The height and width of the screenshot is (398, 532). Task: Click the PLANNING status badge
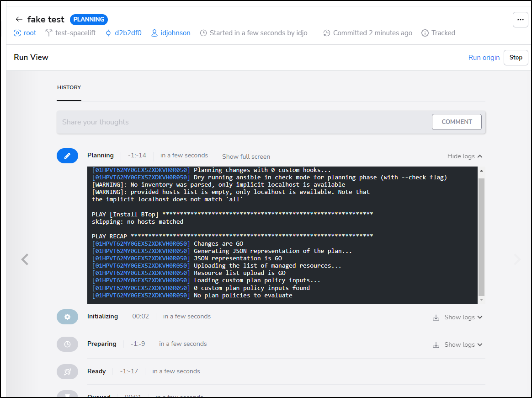[89, 19]
